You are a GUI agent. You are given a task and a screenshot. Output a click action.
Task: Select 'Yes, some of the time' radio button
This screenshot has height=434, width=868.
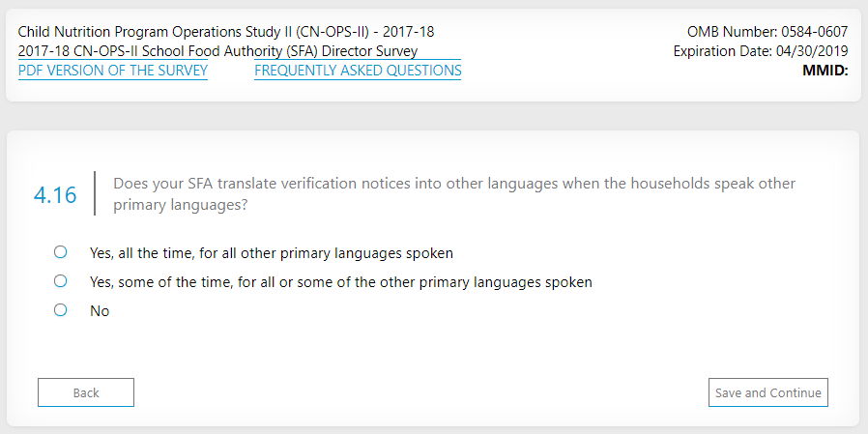pyautogui.click(x=60, y=281)
